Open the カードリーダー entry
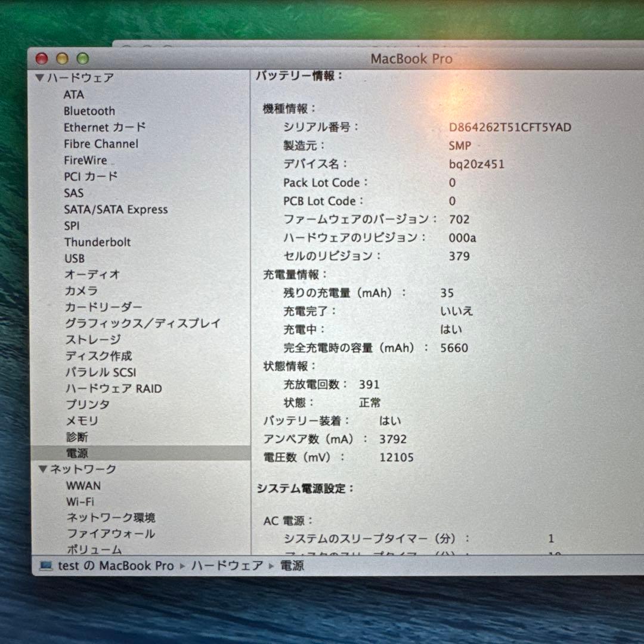Viewport: 644px width, 644px height. tap(104, 307)
